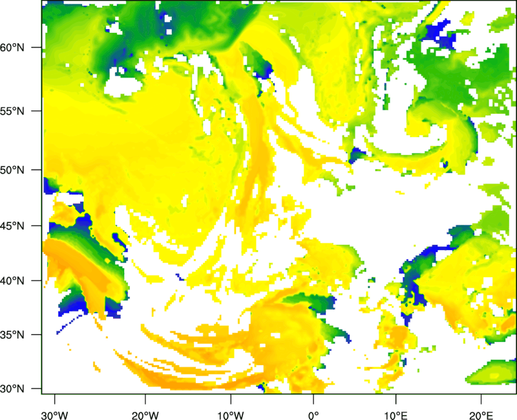Click the 20°E longitude label
The height and width of the screenshot is (420, 517).
481,415
